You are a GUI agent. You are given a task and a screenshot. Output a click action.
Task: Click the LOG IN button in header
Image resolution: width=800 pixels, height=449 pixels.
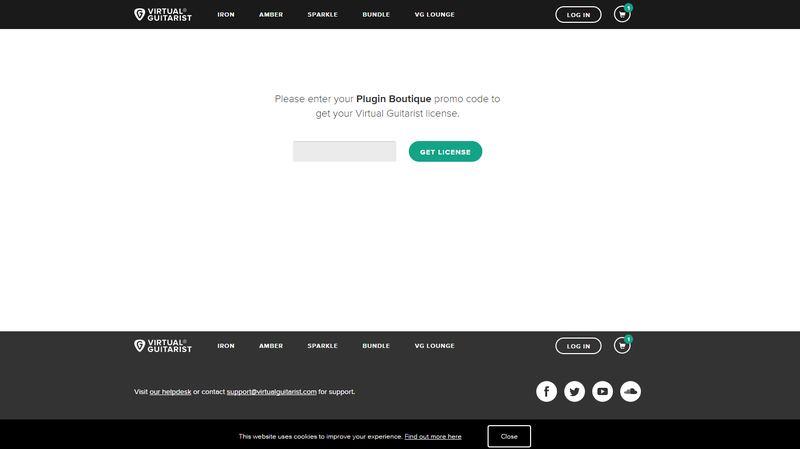coord(578,15)
